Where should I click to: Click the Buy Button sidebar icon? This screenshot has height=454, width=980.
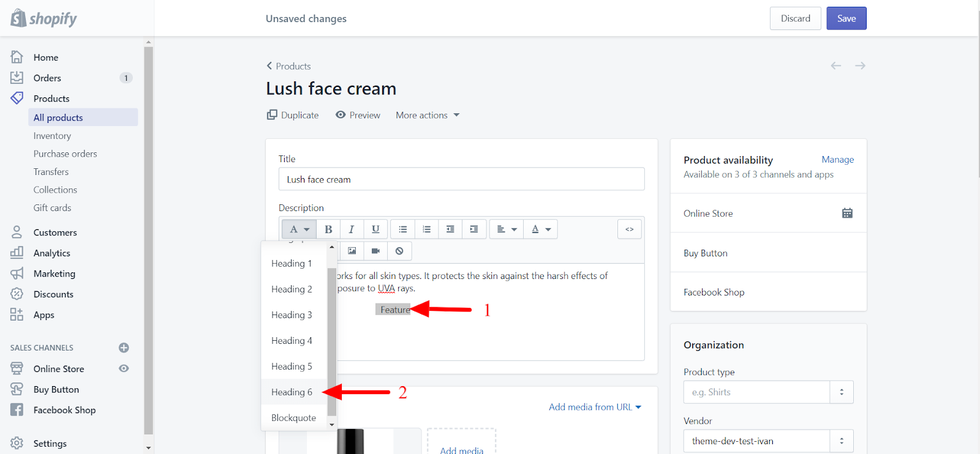(x=17, y=389)
